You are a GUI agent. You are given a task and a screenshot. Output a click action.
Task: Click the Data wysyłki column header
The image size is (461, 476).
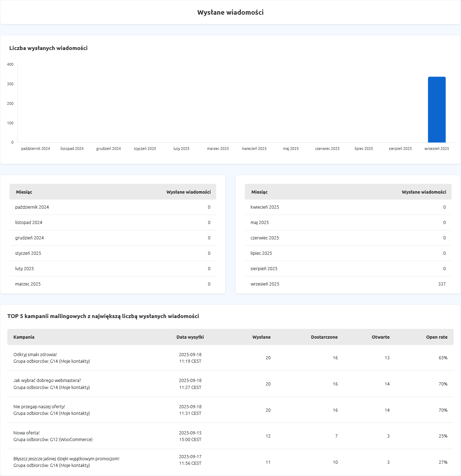point(190,337)
